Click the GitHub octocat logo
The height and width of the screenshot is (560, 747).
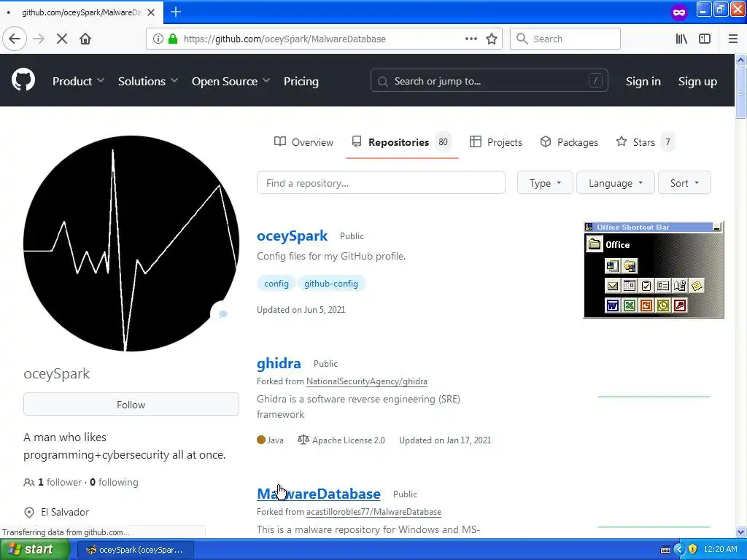(23, 79)
